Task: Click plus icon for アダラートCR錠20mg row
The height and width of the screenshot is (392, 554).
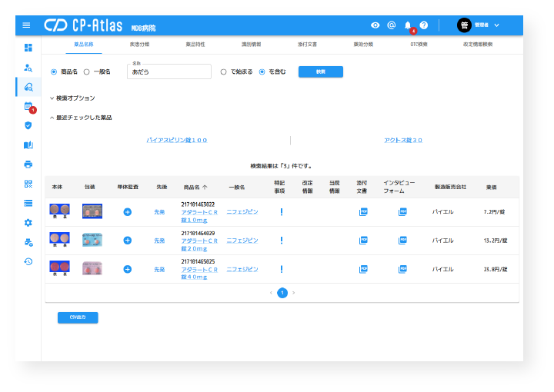Action: point(128,241)
